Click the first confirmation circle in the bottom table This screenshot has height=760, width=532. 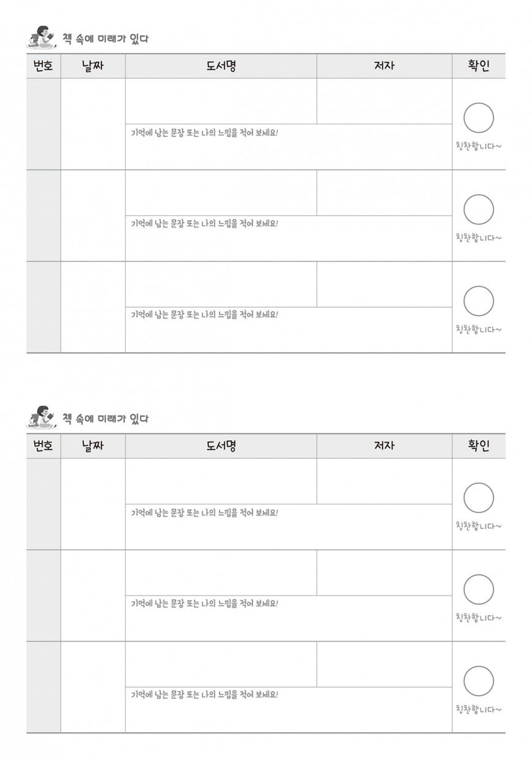click(x=479, y=498)
